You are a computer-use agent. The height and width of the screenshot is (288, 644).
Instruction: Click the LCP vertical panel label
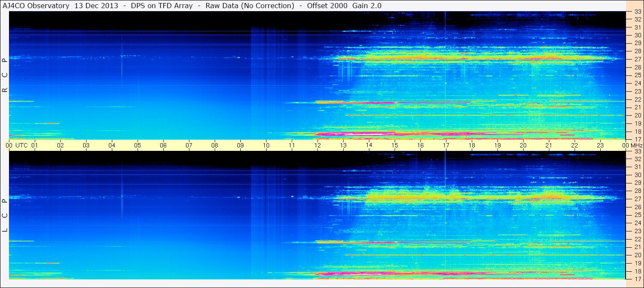[5, 215]
